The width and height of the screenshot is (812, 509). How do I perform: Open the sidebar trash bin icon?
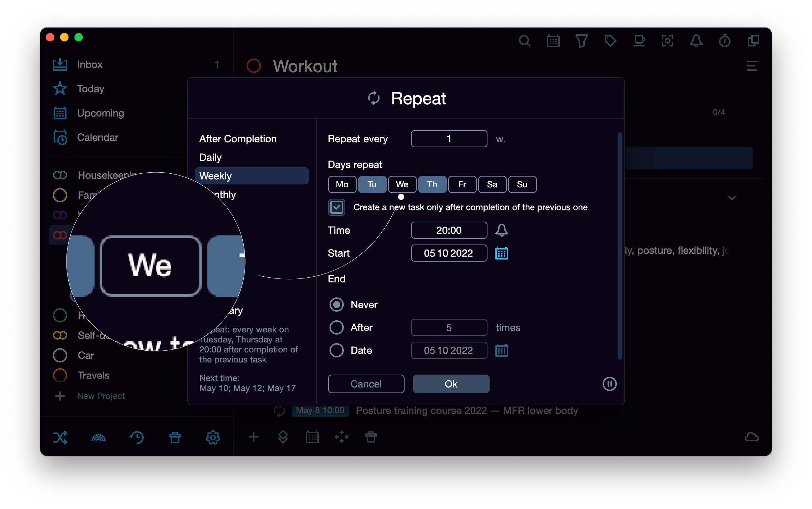[x=175, y=438]
